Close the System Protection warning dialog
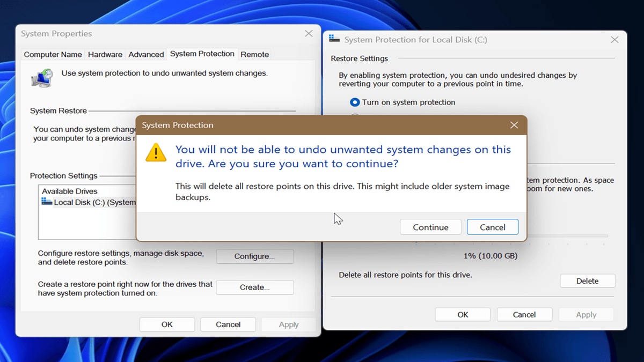 514,125
